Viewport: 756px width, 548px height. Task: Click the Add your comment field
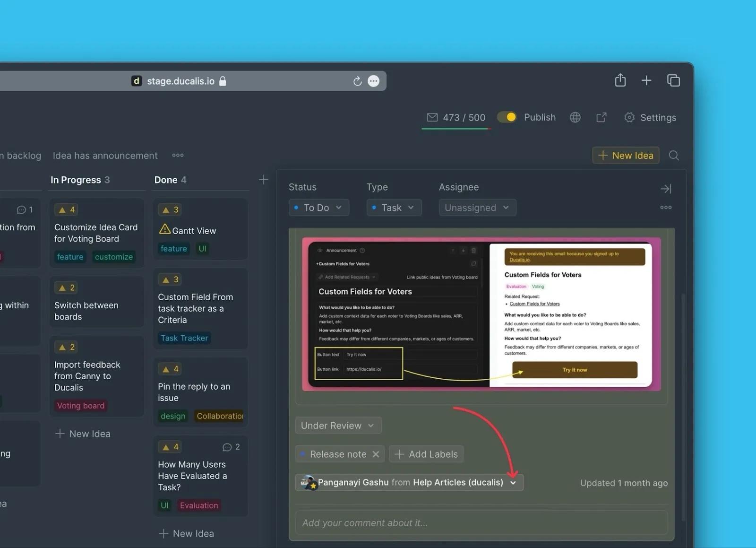click(x=481, y=523)
